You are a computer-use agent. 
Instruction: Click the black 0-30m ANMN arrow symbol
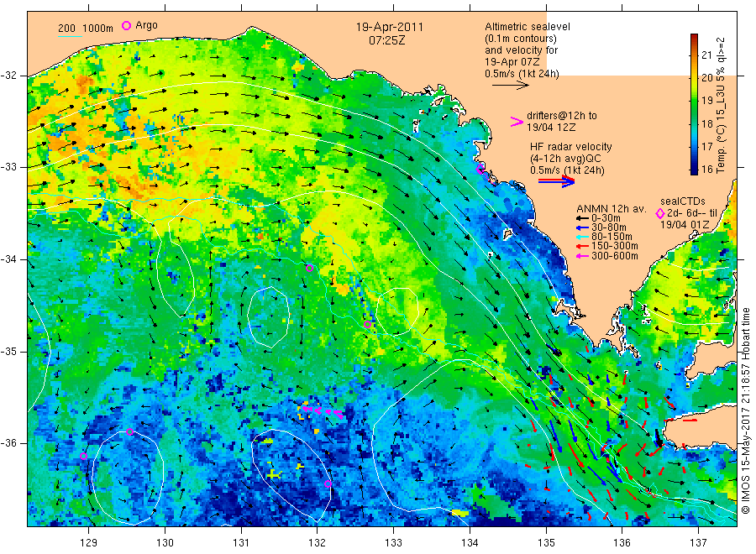pyautogui.click(x=581, y=218)
